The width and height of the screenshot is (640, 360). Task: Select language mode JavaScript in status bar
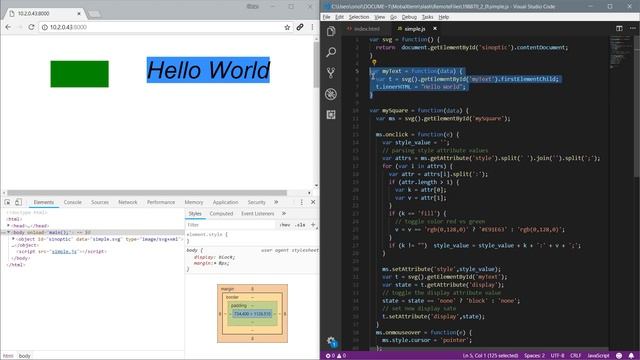pos(598,356)
